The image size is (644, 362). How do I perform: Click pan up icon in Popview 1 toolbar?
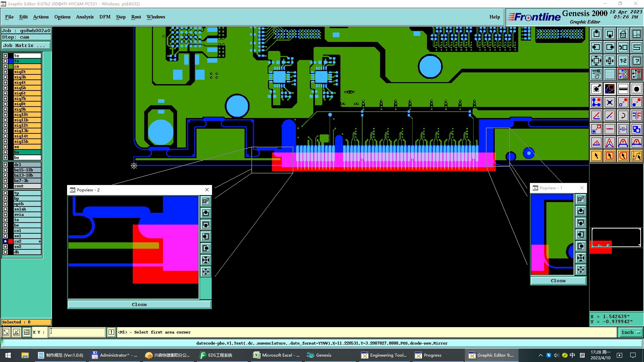pyautogui.click(x=581, y=211)
